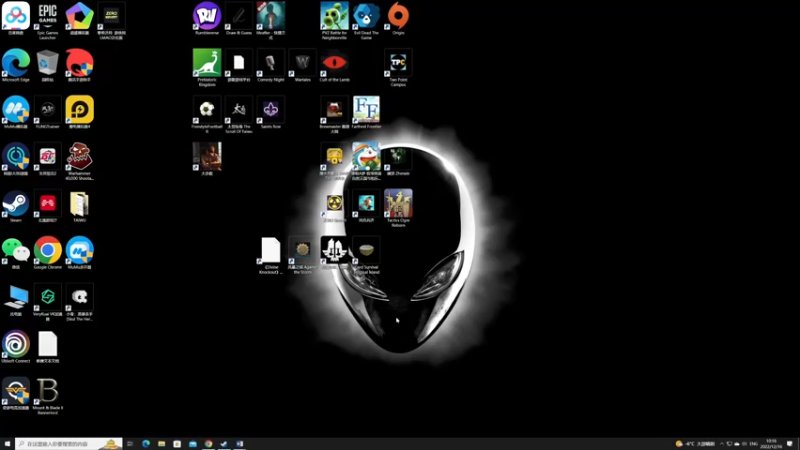Open the blank text document on desktop
Viewport: 800px width, 450px height.
pyautogui.click(x=47, y=344)
